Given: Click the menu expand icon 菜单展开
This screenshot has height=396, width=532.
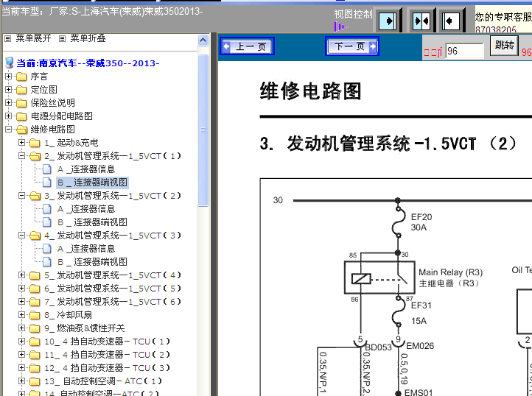Looking at the screenshot, I should pos(8,39).
